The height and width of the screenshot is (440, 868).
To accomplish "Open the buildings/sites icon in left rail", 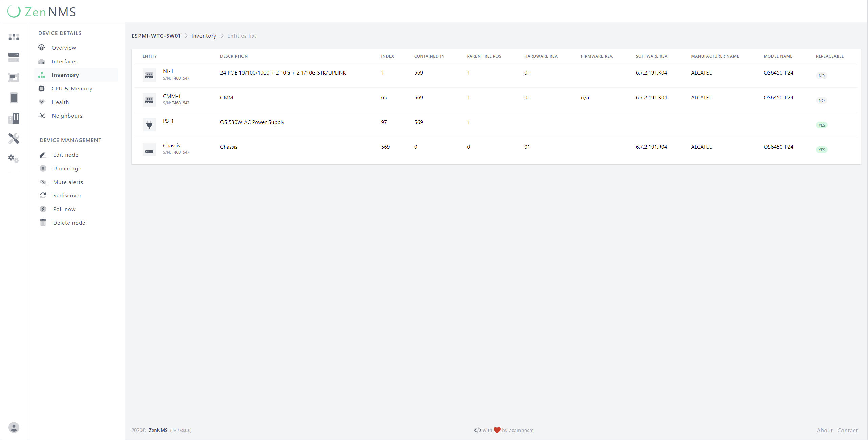I will coord(14,118).
